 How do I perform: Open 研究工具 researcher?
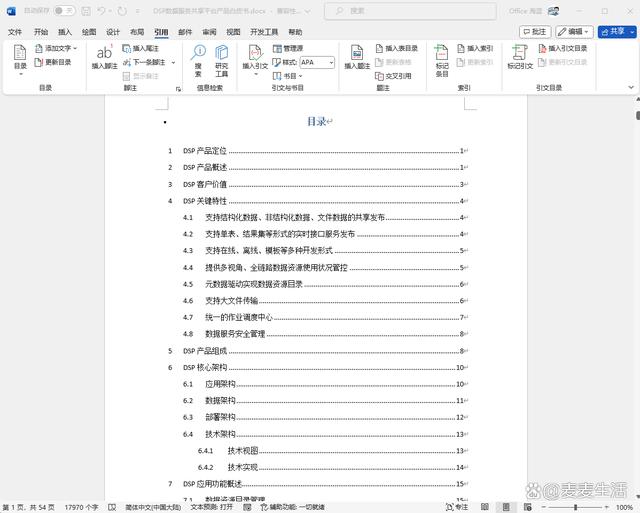tap(222, 60)
